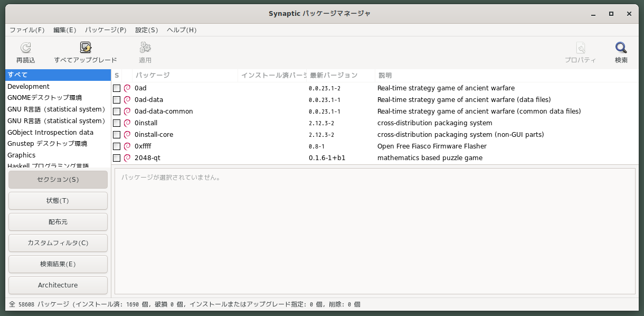This screenshot has height=316, width=644.
Task: Select すべて in the section list
Action: [x=58, y=75]
